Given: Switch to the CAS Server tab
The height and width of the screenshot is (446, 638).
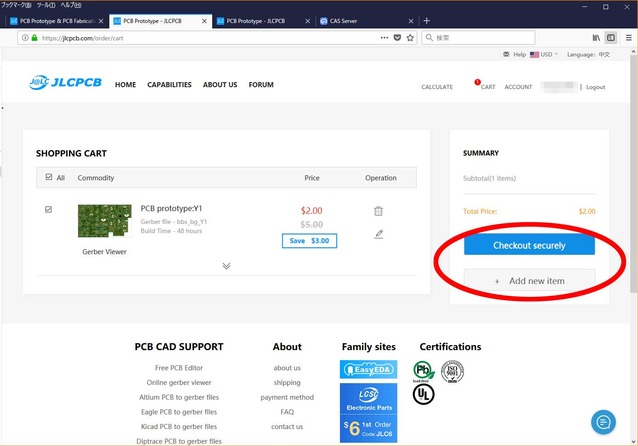Looking at the screenshot, I should pyautogui.click(x=362, y=21).
